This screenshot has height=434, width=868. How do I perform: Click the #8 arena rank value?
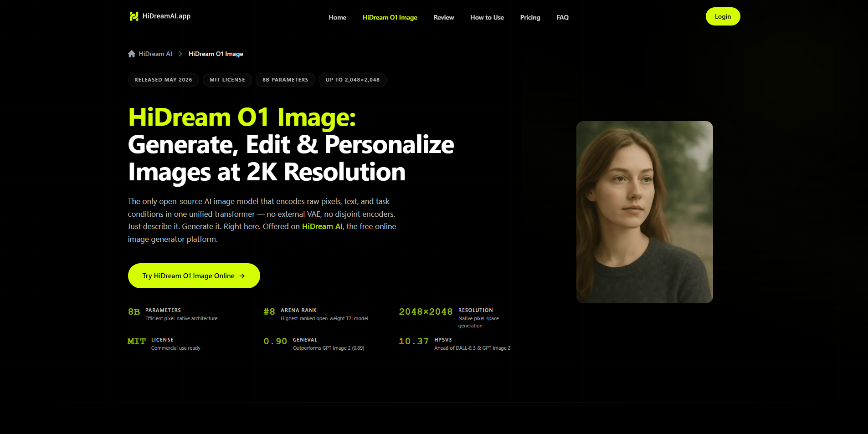(x=269, y=312)
